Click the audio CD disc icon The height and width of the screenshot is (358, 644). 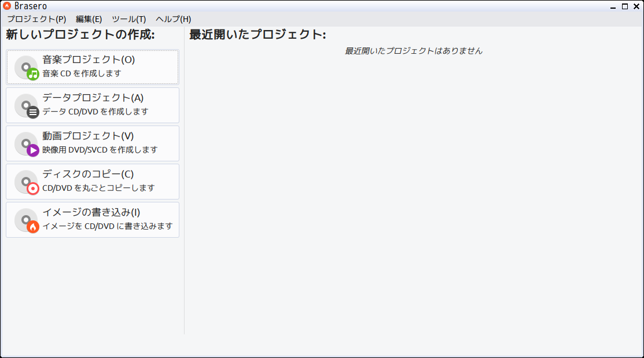coord(27,68)
